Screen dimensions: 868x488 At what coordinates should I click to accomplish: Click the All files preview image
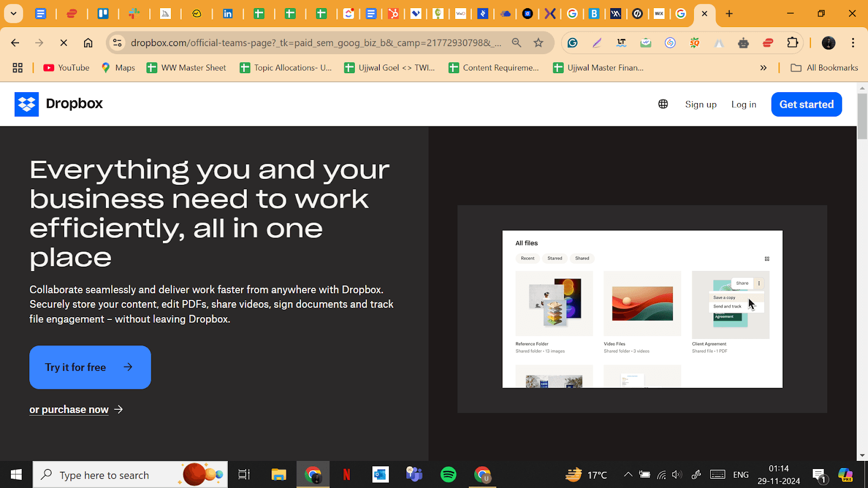pyautogui.click(x=642, y=309)
